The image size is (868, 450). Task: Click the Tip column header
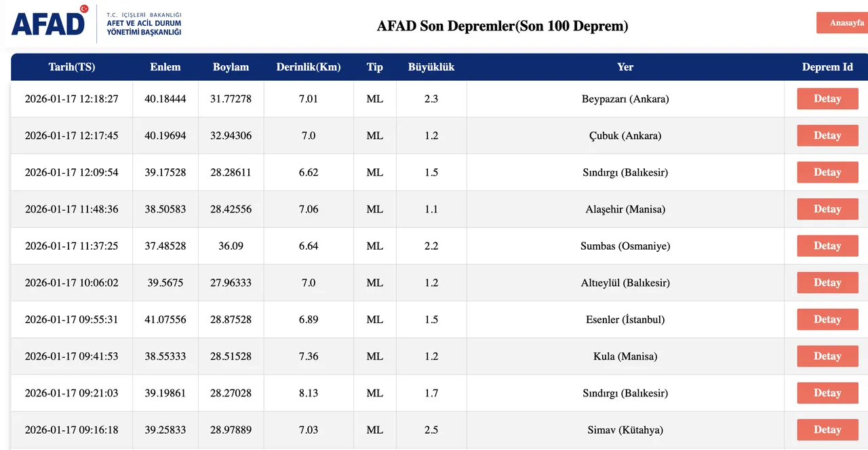pyautogui.click(x=374, y=67)
